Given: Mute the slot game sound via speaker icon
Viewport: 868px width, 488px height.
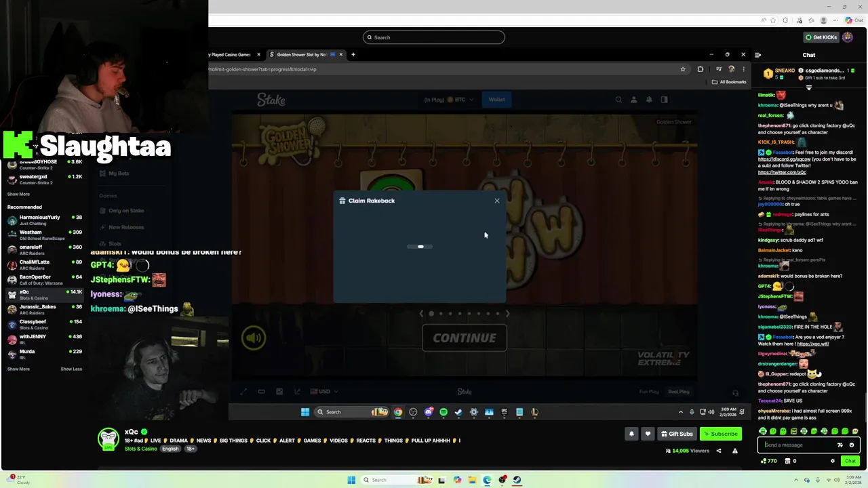Looking at the screenshot, I should 254,338.
